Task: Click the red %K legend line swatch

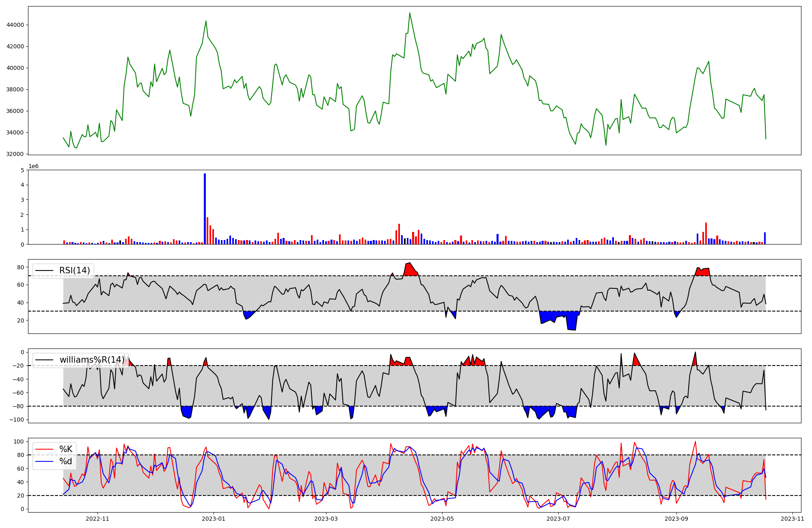Action: click(x=44, y=449)
